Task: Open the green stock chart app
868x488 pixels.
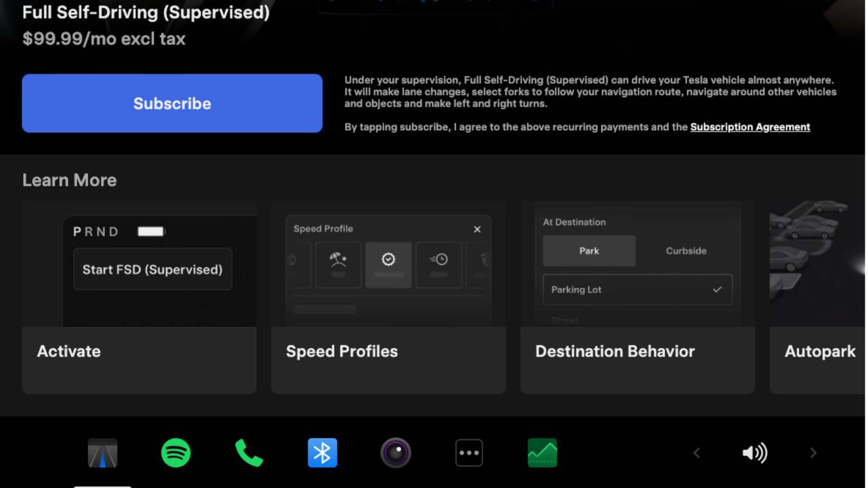Action: pos(542,452)
